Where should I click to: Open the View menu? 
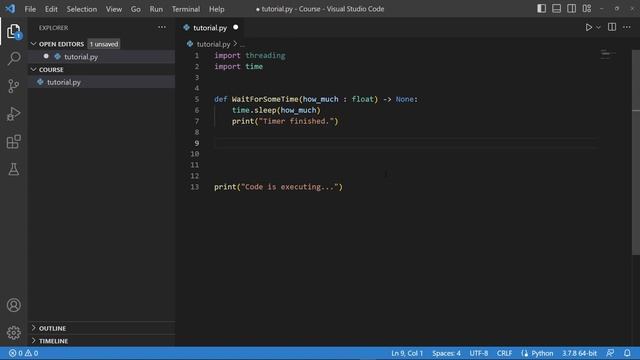click(x=114, y=9)
